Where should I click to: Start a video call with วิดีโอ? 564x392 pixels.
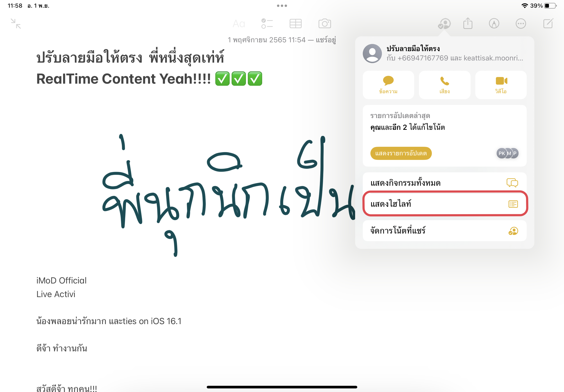[501, 85]
